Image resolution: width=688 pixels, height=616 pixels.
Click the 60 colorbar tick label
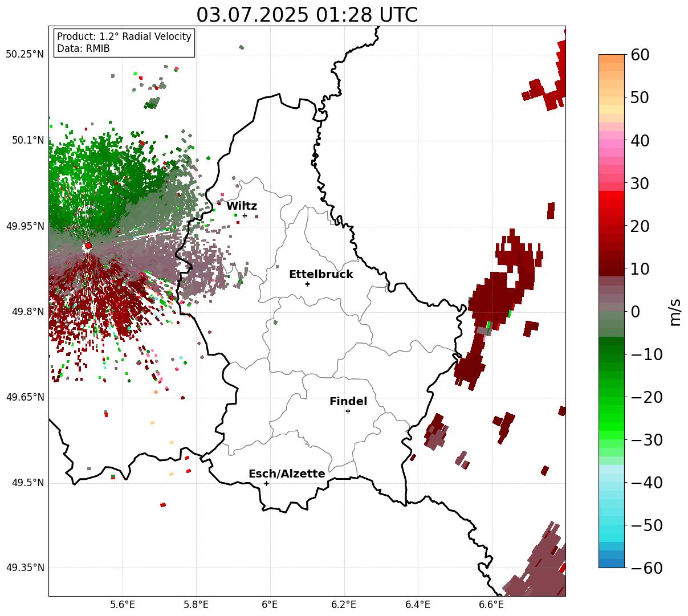tap(640, 55)
